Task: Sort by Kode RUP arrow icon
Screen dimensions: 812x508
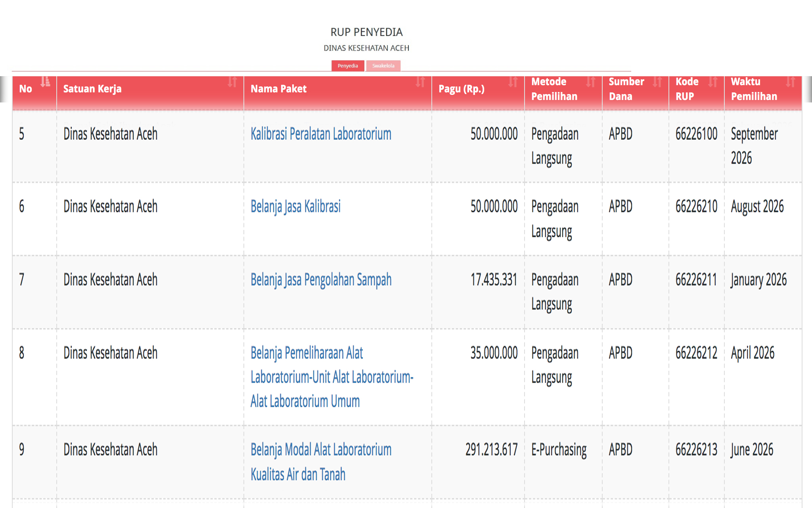Action: tap(713, 82)
